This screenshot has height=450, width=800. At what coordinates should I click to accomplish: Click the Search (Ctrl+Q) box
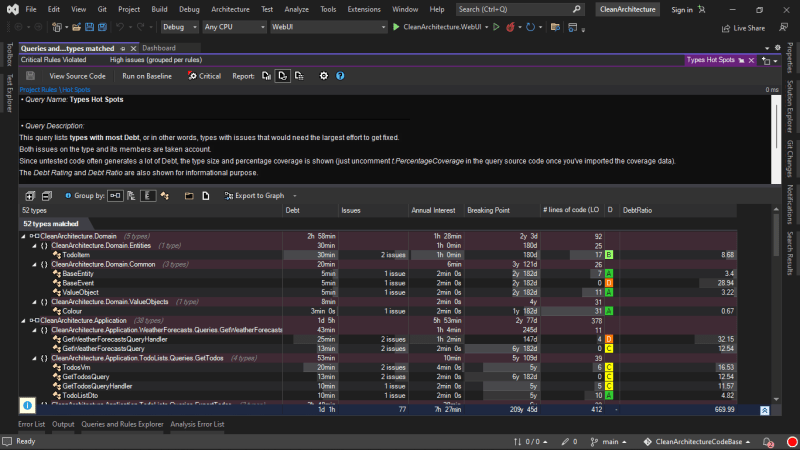click(x=519, y=9)
